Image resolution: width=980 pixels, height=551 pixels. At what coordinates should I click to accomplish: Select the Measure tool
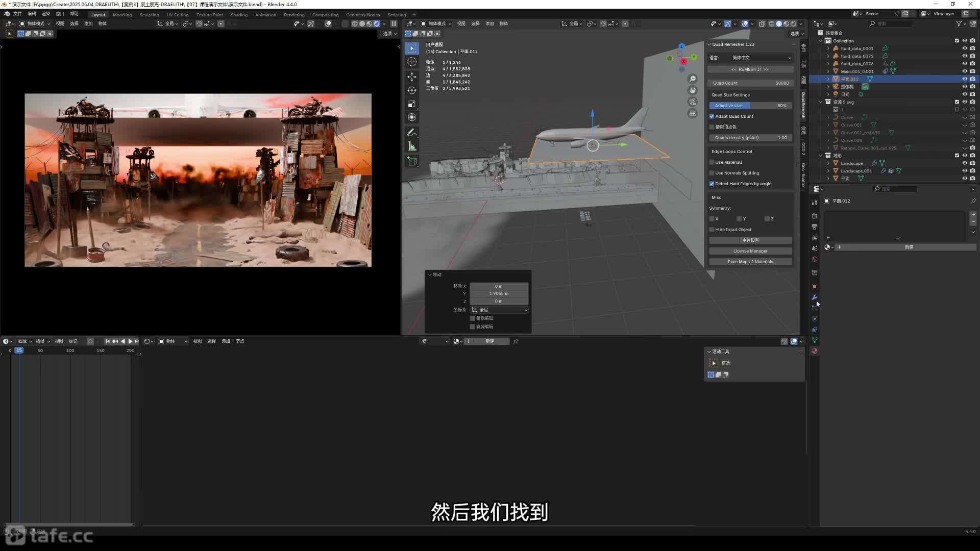(412, 146)
